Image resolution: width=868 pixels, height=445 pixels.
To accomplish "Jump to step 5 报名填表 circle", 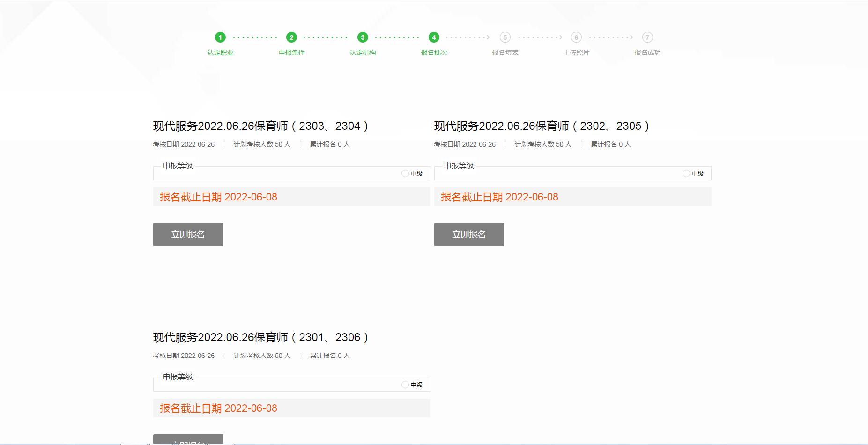I will pos(505,37).
